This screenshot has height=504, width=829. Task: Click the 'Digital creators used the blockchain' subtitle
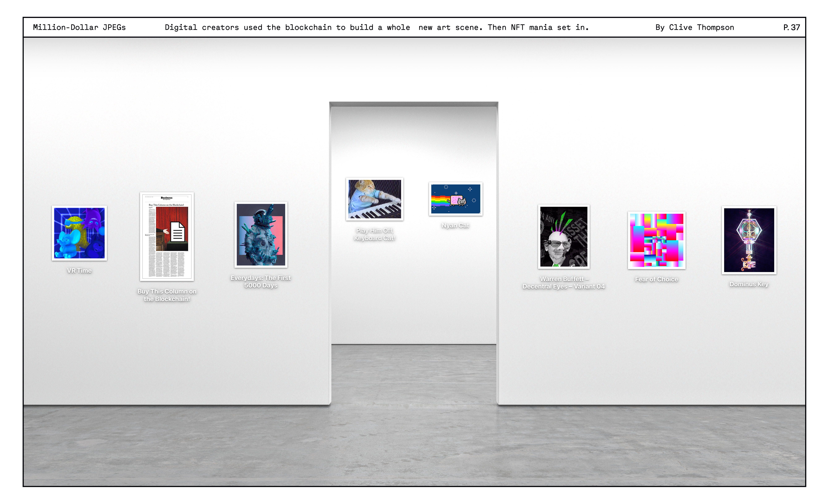tap(377, 27)
